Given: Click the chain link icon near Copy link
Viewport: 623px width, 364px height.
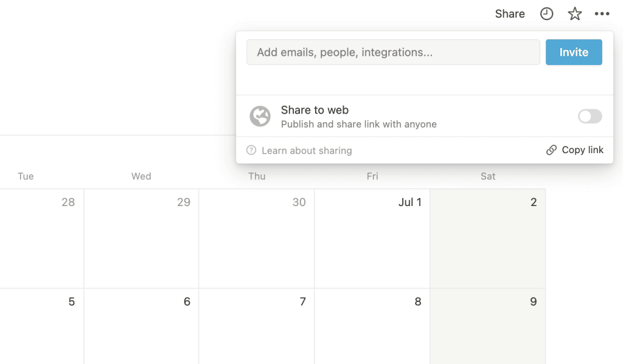Looking at the screenshot, I should [551, 150].
